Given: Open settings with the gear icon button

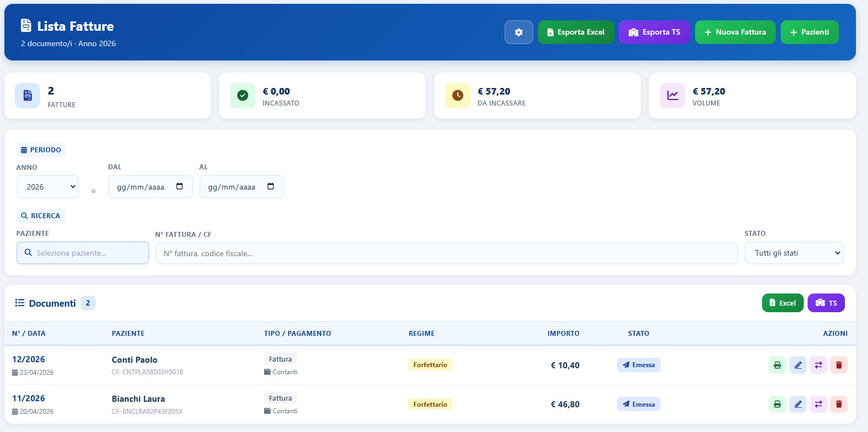Looking at the screenshot, I should [x=518, y=32].
